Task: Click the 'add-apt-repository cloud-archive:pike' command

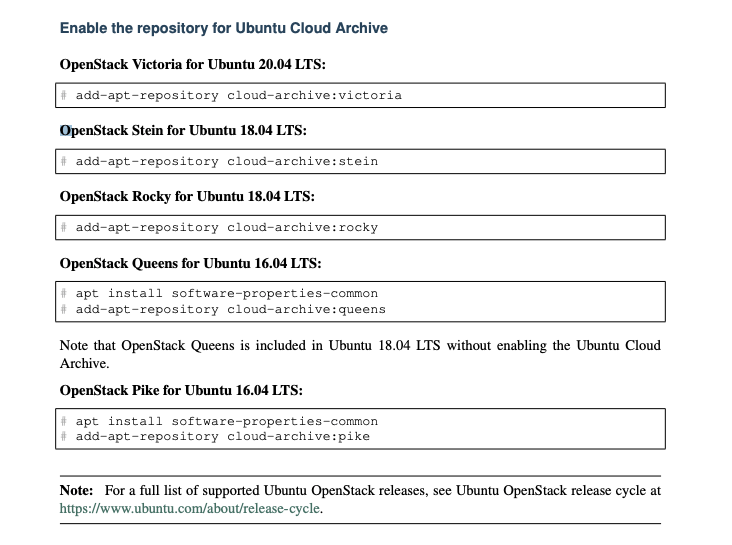Action: [223, 436]
